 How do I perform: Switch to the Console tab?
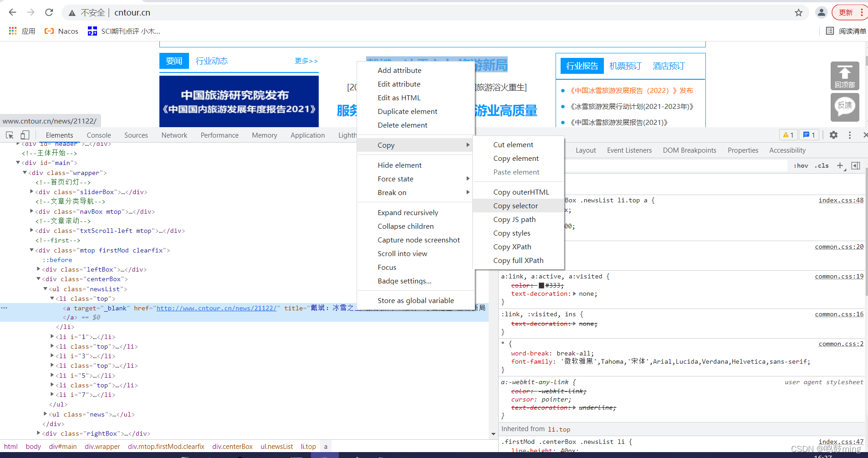click(x=99, y=135)
